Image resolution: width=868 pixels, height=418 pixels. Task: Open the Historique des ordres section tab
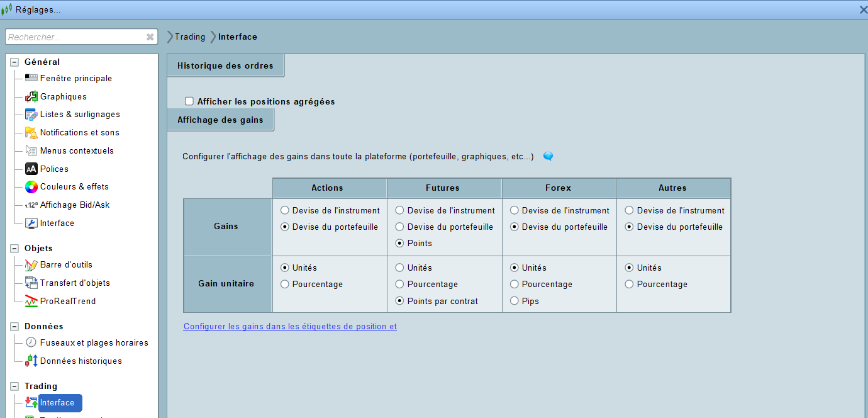225,65
